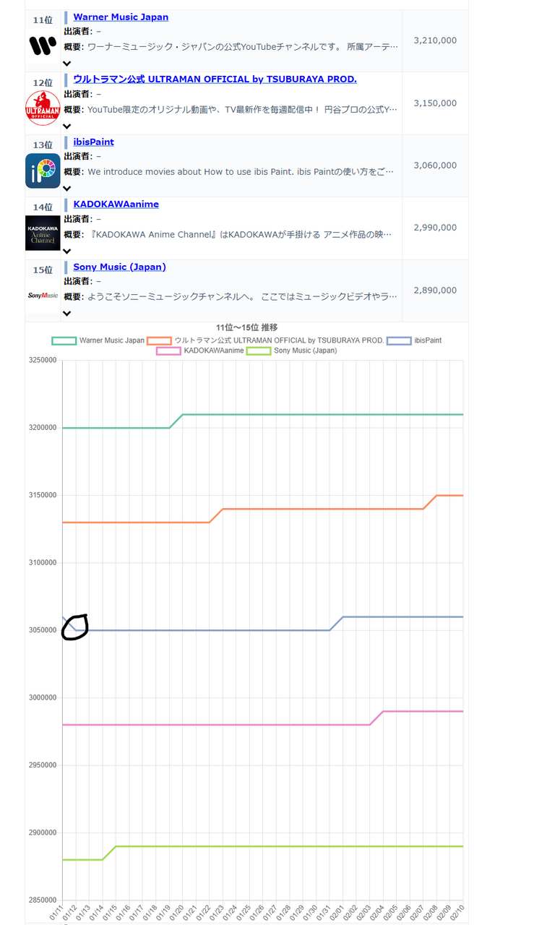This screenshot has width=560, height=925.
Task: Expand details under Warner Music Japan
Action: [67, 64]
